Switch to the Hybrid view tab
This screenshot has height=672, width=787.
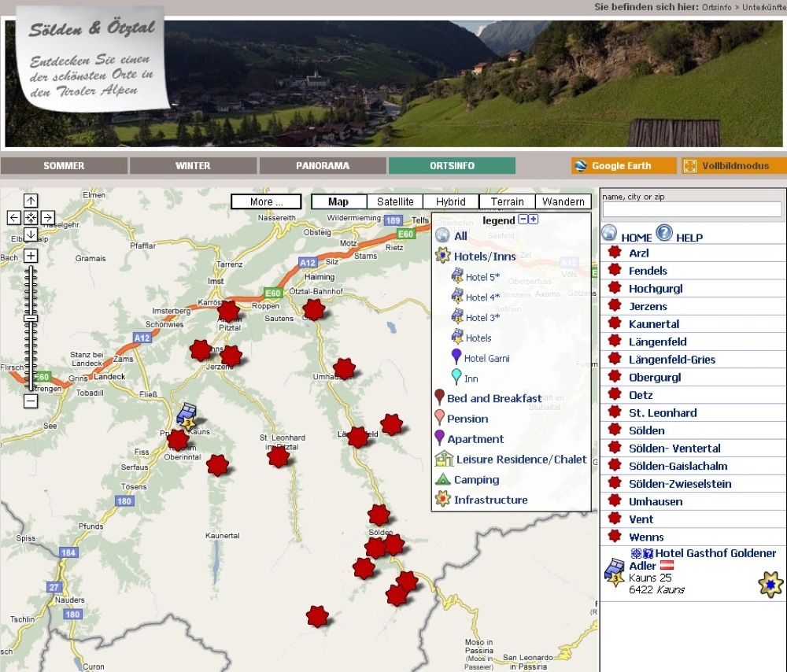(x=451, y=201)
